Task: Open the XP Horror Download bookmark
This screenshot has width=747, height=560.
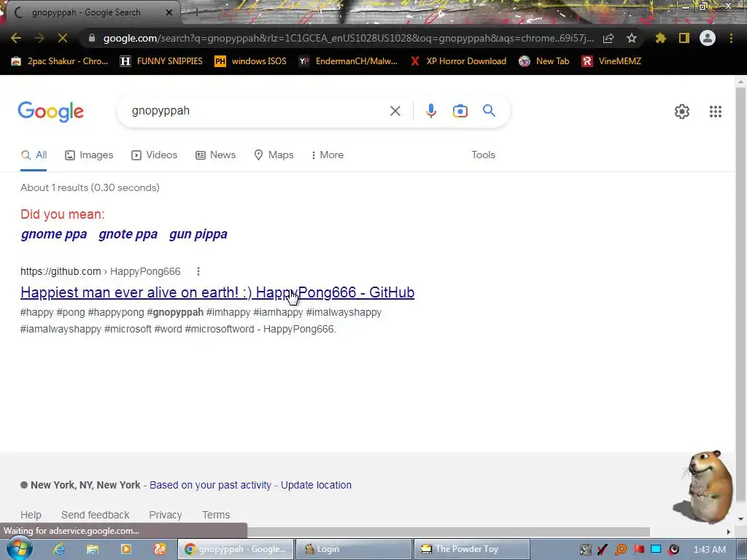Action: 458,61
